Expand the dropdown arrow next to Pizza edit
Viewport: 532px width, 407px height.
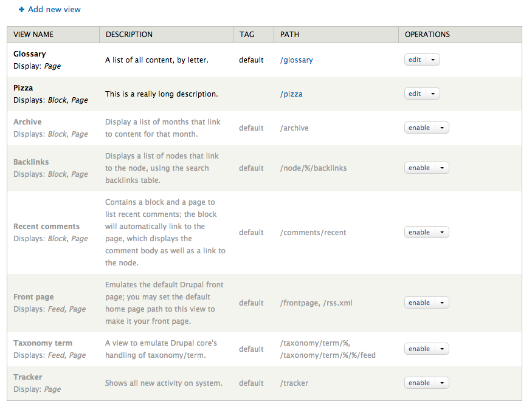(x=433, y=94)
